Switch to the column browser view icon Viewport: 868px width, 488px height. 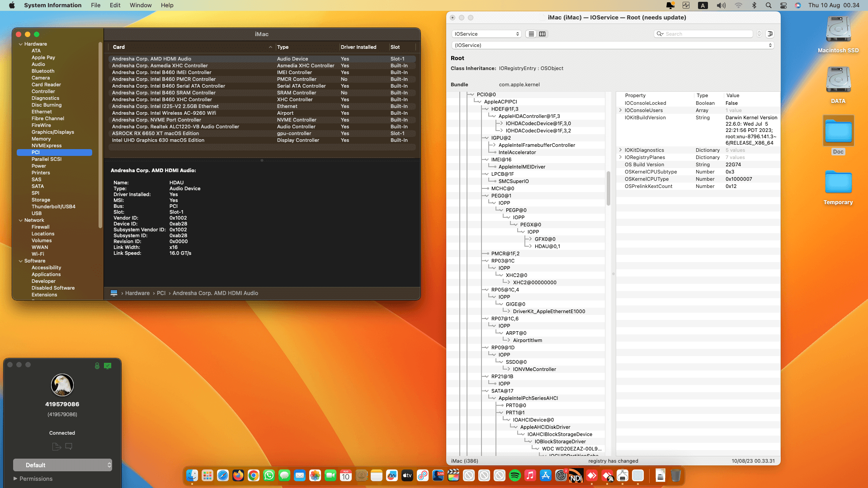pyautogui.click(x=542, y=34)
